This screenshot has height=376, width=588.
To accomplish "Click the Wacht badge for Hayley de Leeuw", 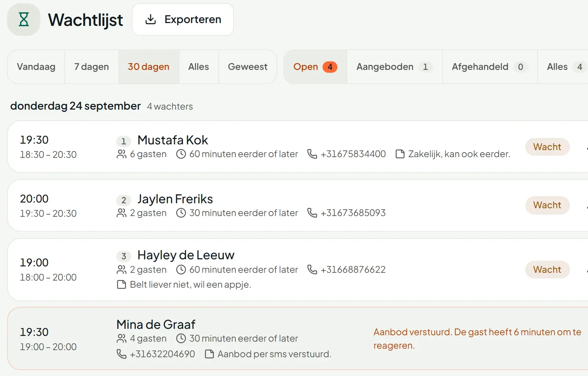I will 547,270.
